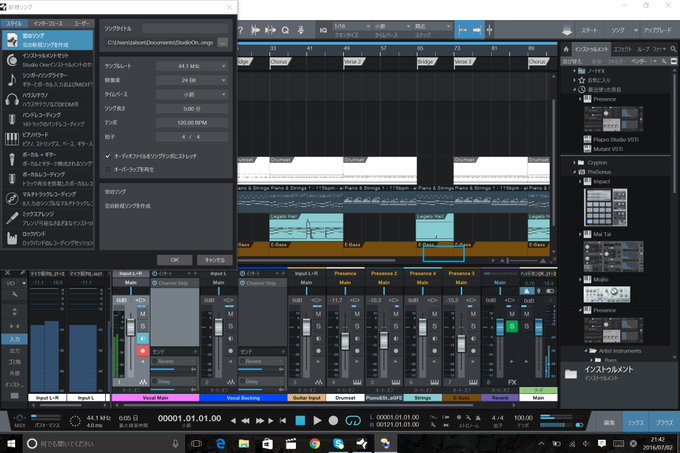The image size is (680, 453).
Task: Choose the Instrument Set template icon
Action: pyautogui.click(x=12, y=60)
